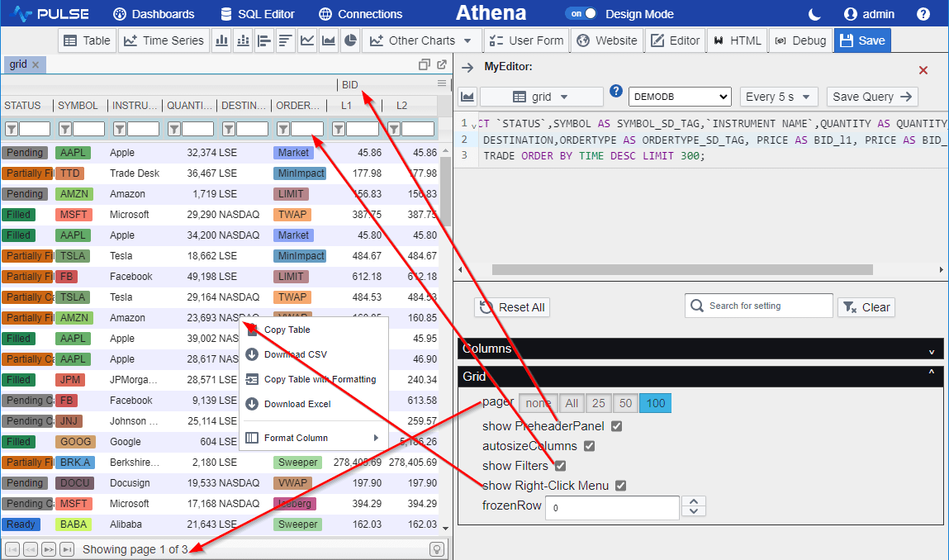
Task: Click the Search for setting field
Action: pyautogui.click(x=759, y=306)
